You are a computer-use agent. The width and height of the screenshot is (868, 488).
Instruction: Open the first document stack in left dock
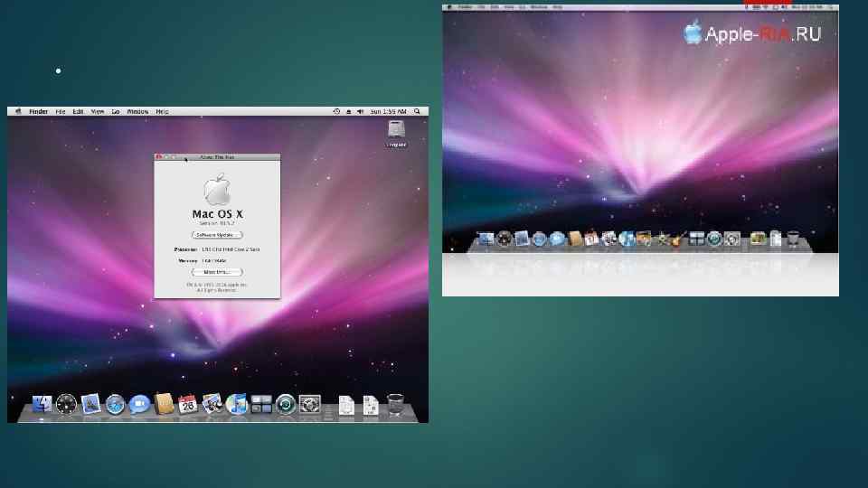tap(346, 405)
